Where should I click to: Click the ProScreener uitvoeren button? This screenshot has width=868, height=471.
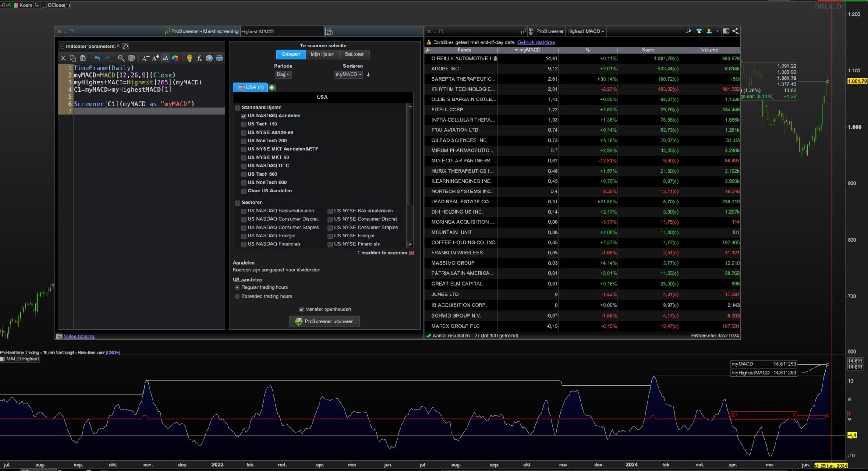[325, 321]
